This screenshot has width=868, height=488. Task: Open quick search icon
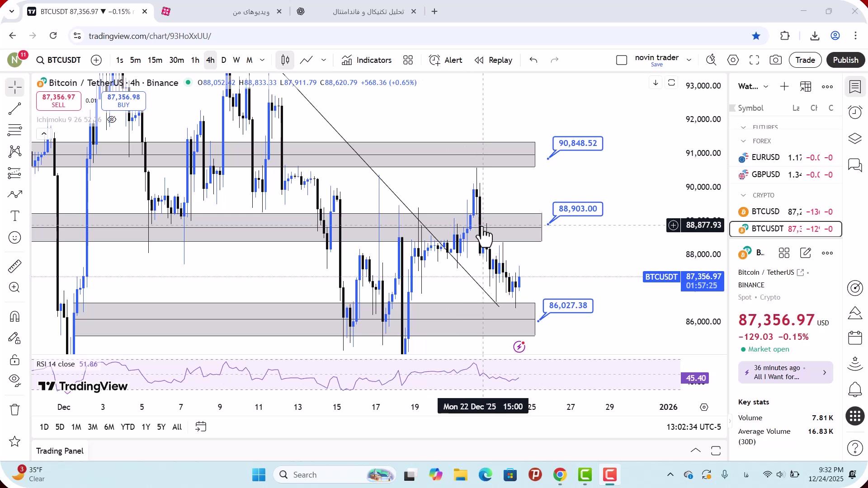click(x=711, y=60)
